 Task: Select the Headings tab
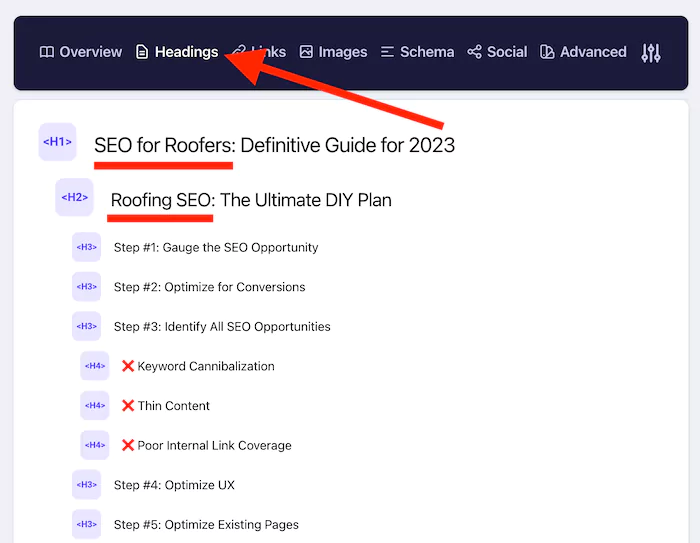click(176, 52)
